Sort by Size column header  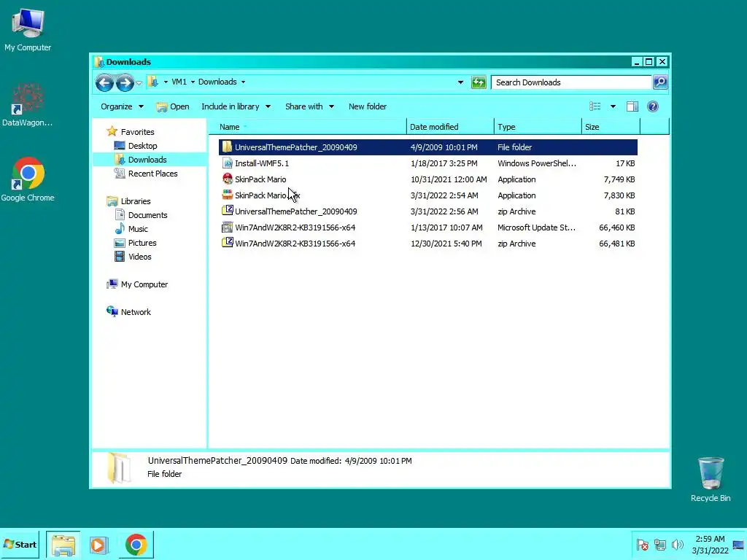coord(611,127)
